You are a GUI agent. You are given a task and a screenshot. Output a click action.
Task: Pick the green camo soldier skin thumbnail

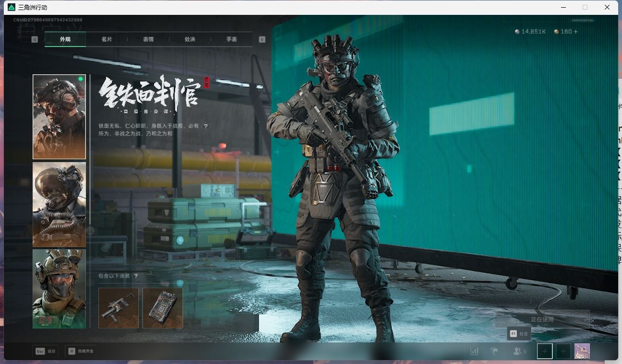coord(59,289)
